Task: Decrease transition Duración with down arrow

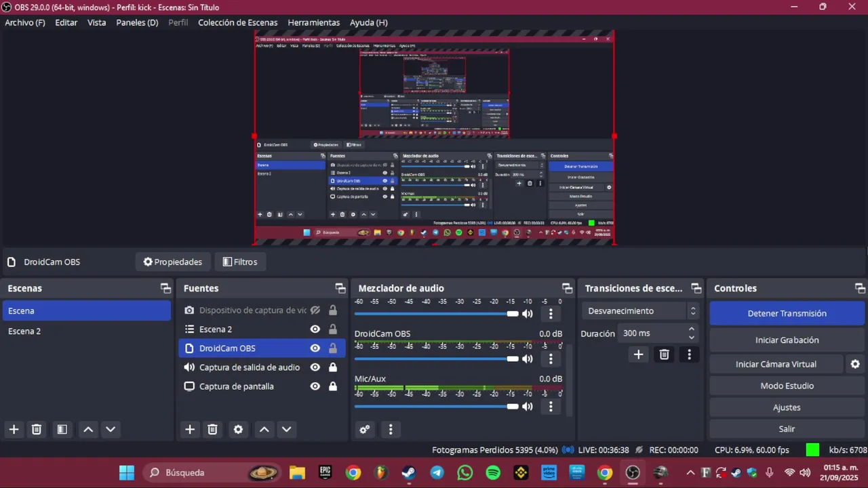Action: [692, 338]
